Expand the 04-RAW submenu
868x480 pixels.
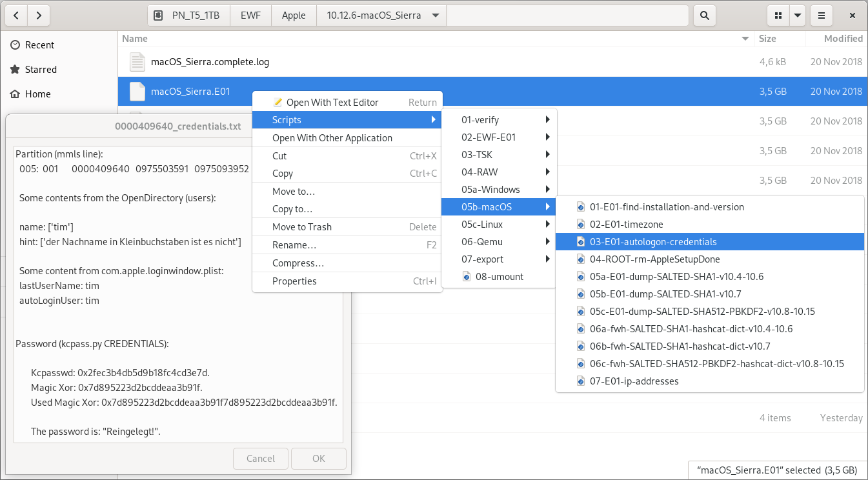499,172
